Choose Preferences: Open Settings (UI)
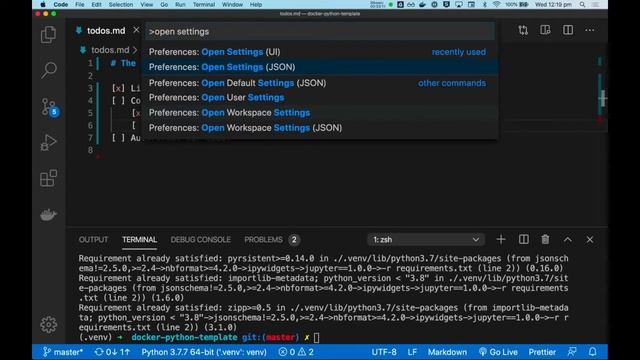This screenshot has width=640, height=360. (320, 52)
